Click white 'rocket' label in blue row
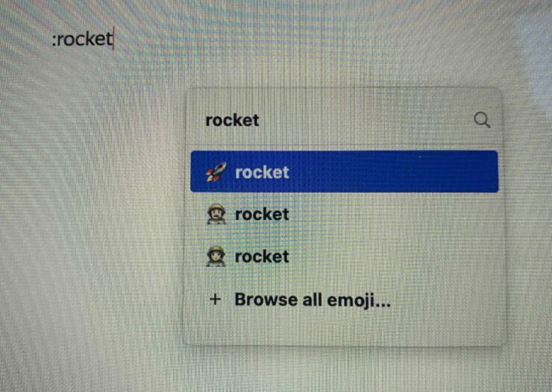Viewport: 552px width, 392px height. 262,172
